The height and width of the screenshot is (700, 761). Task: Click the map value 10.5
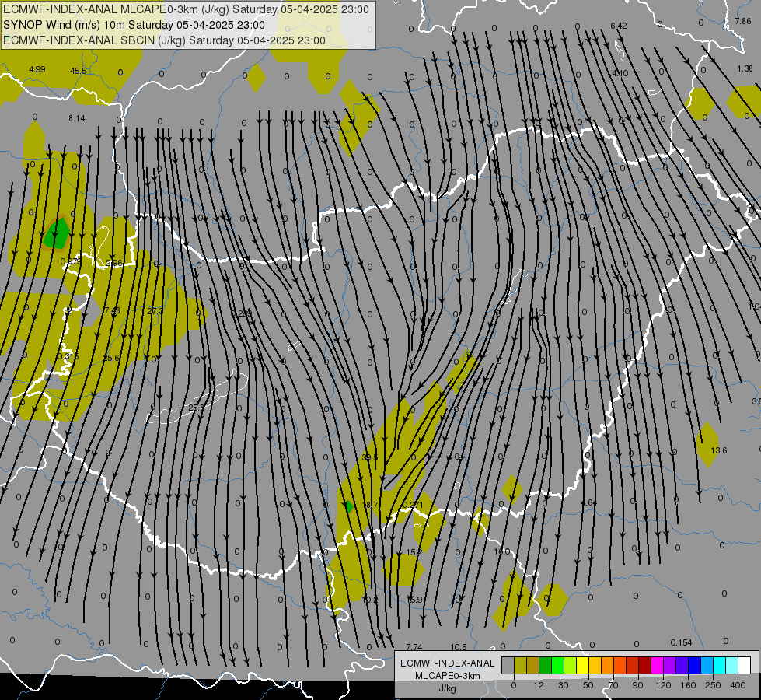point(459,647)
